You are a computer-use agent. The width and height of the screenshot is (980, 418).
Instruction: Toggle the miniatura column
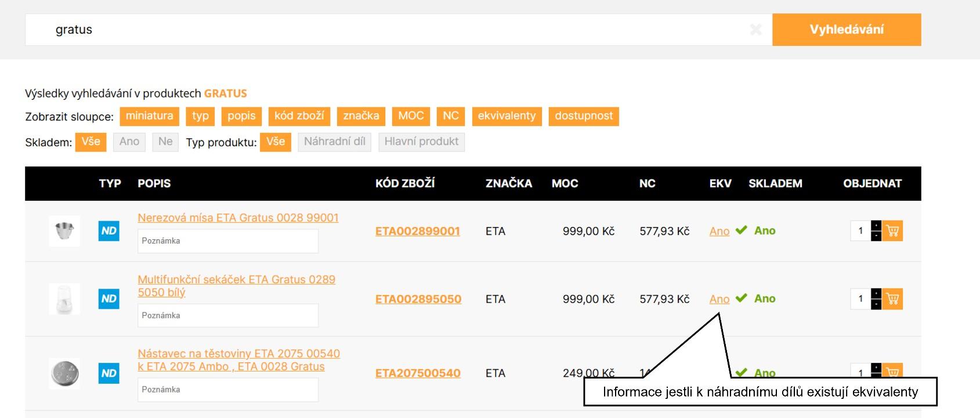pos(150,116)
